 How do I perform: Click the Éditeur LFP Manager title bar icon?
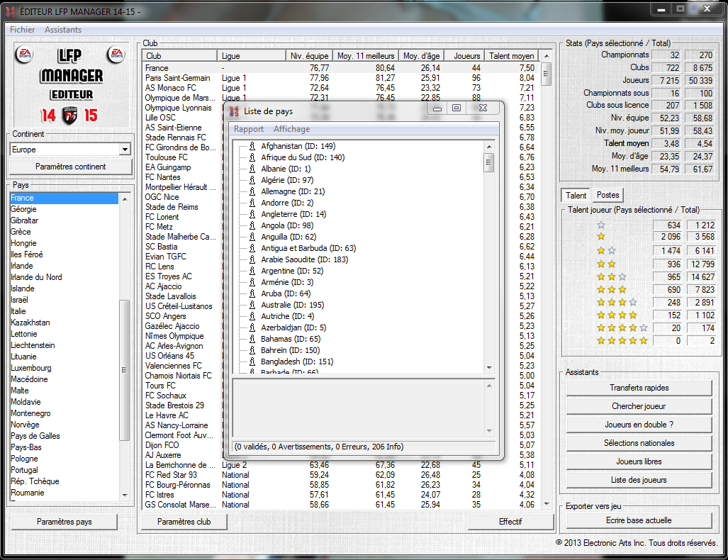(x=10, y=11)
